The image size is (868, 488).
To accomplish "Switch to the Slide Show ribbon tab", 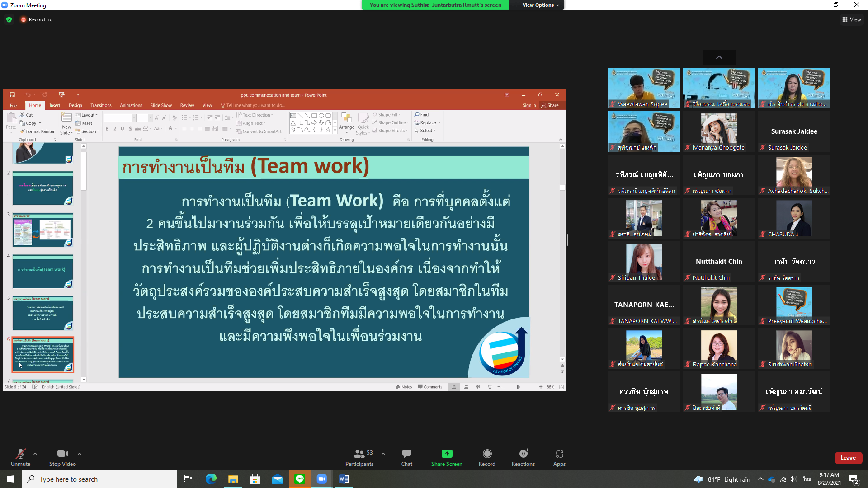I will pos(161,105).
